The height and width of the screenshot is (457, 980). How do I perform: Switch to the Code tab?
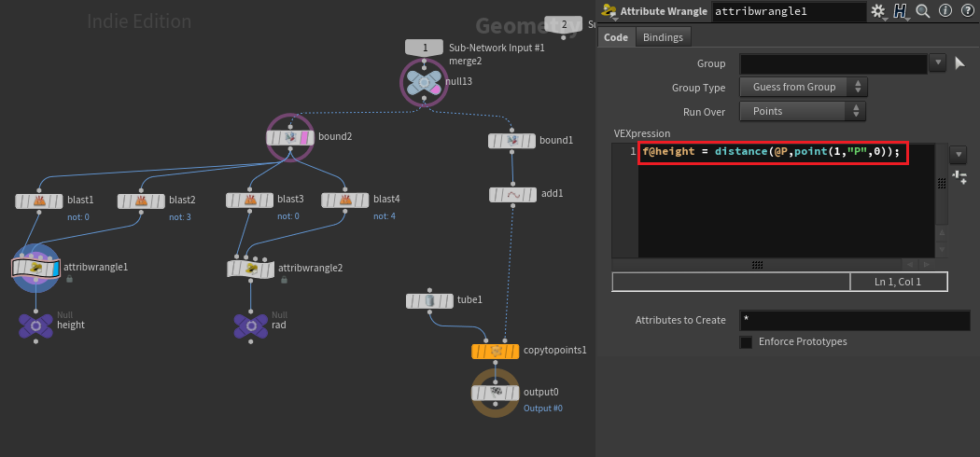616,37
